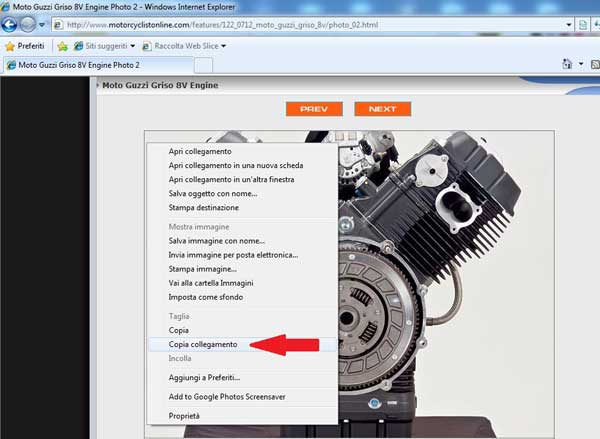Click the address bar URL field

313,25
